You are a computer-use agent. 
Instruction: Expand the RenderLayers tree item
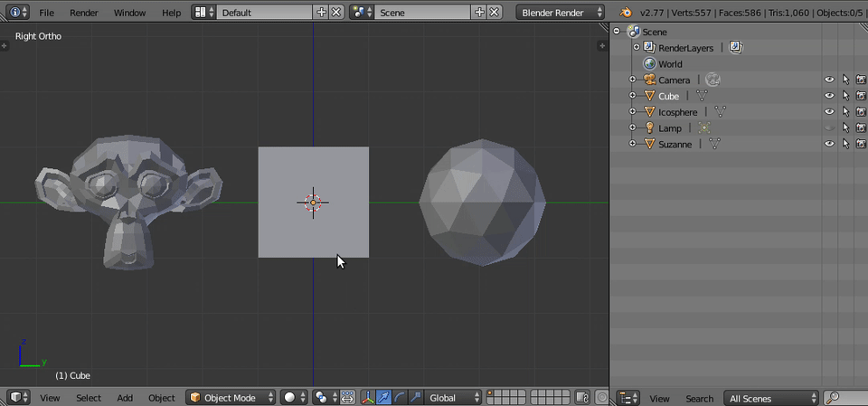(636, 48)
